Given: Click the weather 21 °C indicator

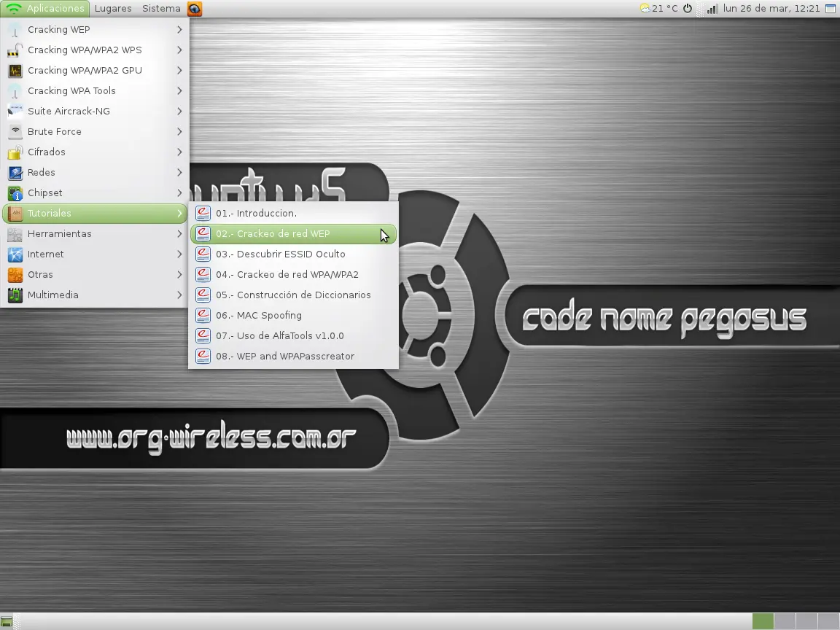Looking at the screenshot, I should 659,9.
